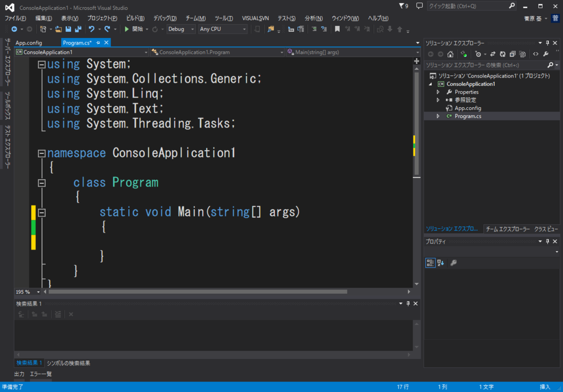Click the editor vertical scrollbar thumb

coord(417,123)
